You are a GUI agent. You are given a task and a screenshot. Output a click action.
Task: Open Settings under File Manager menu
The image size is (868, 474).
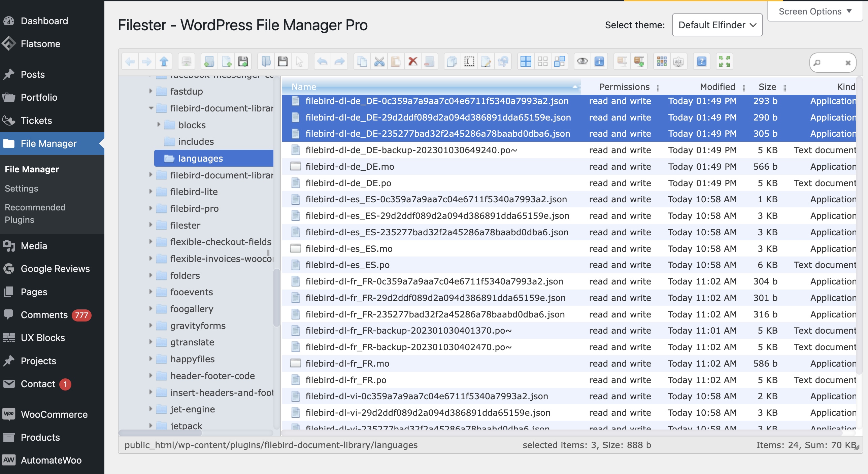click(22, 188)
